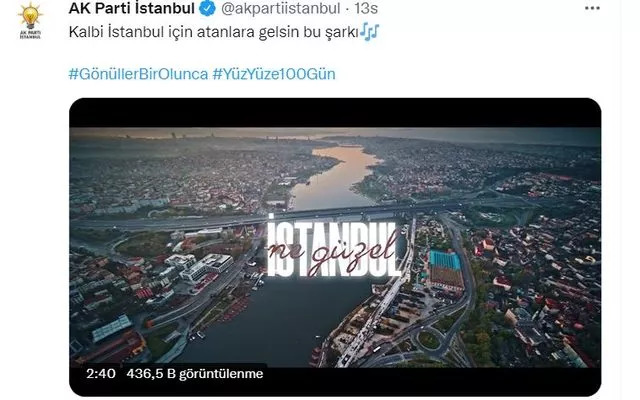
Task: Click the white building complex in the video
Action: (x=206, y=267)
